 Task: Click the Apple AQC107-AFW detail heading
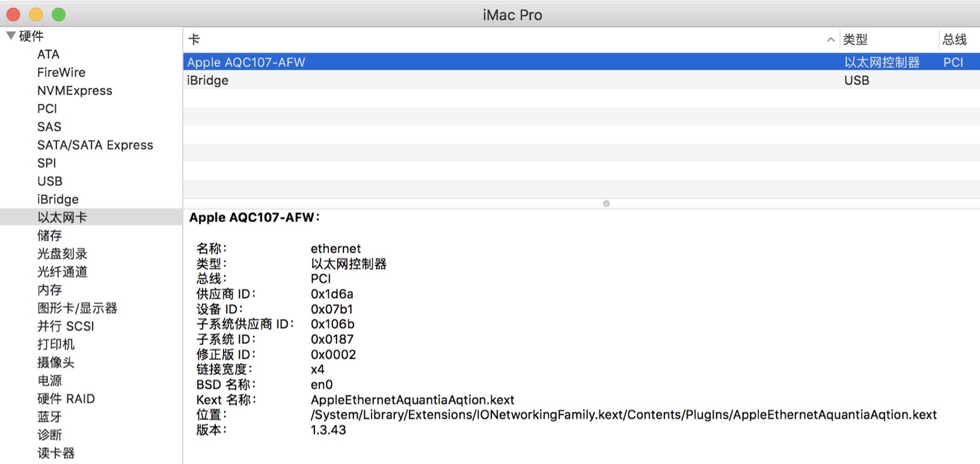[254, 218]
